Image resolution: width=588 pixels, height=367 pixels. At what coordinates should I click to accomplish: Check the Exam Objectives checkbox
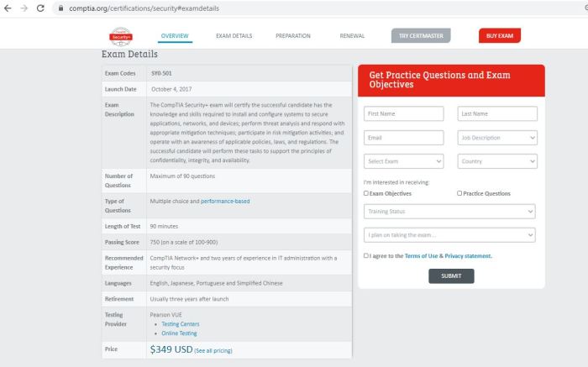366,193
